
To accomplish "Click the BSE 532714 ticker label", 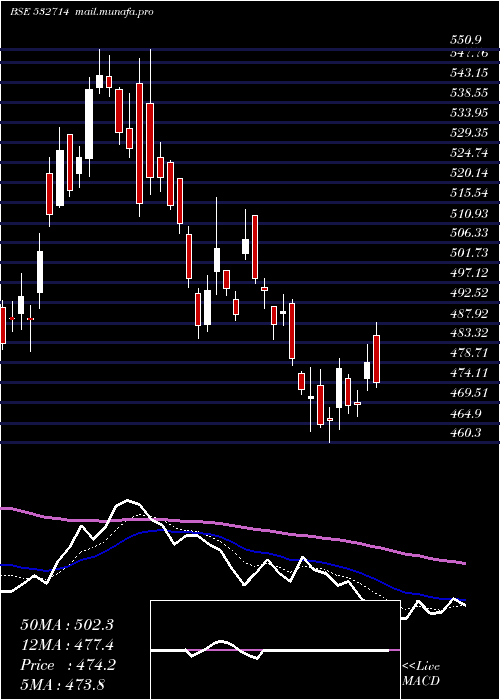I will [39, 12].
